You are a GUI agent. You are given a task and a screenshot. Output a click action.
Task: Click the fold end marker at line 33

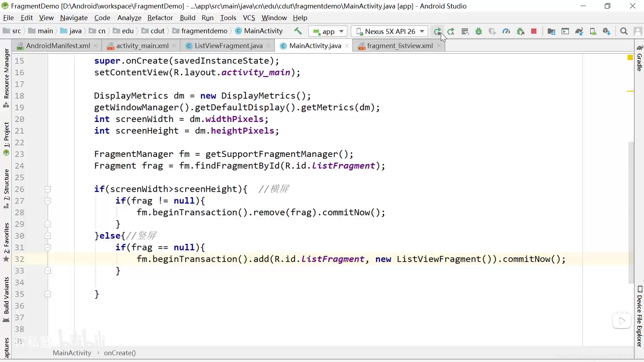[48, 270]
